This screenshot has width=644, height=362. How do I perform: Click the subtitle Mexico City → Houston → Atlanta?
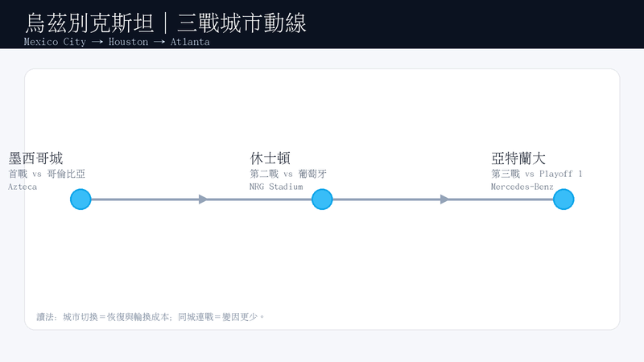117,42
